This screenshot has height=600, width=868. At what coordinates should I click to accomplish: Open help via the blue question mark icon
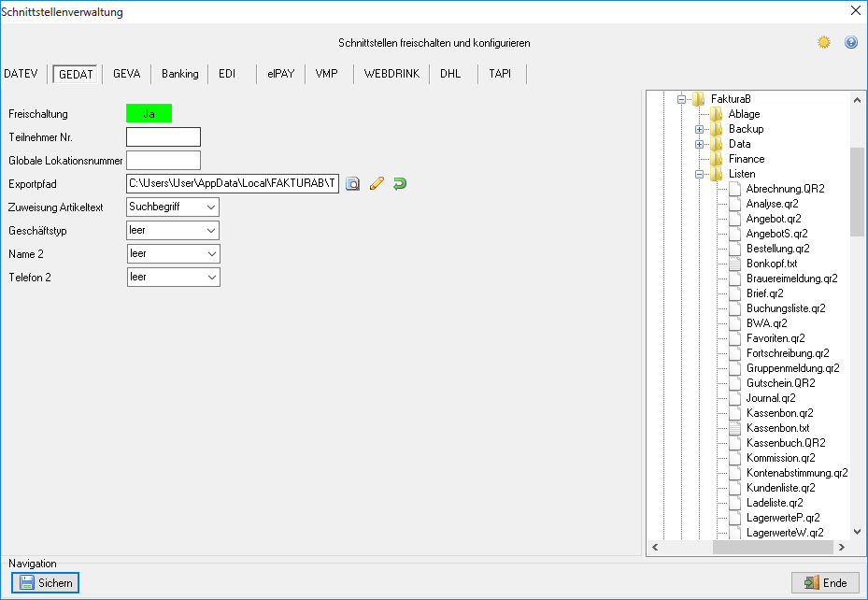click(851, 42)
